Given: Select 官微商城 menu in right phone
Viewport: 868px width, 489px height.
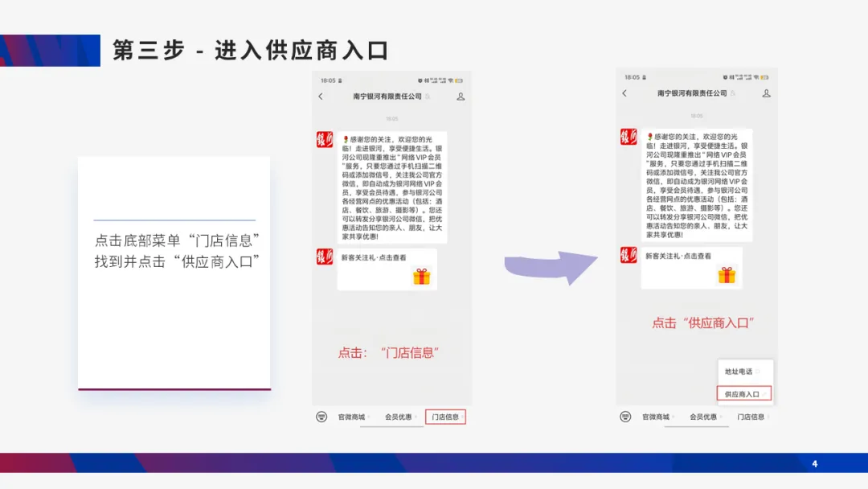Looking at the screenshot, I should coord(656,417).
